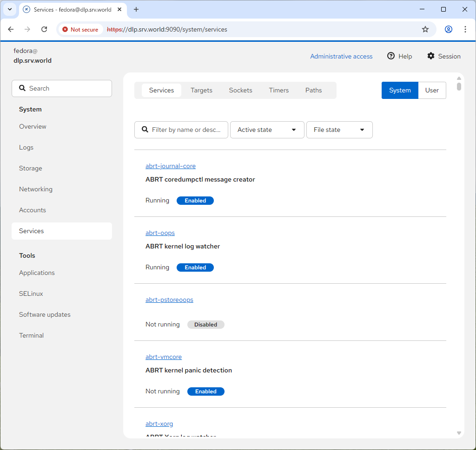
Task: Reload the page in the browser
Action: click(44, 29)
